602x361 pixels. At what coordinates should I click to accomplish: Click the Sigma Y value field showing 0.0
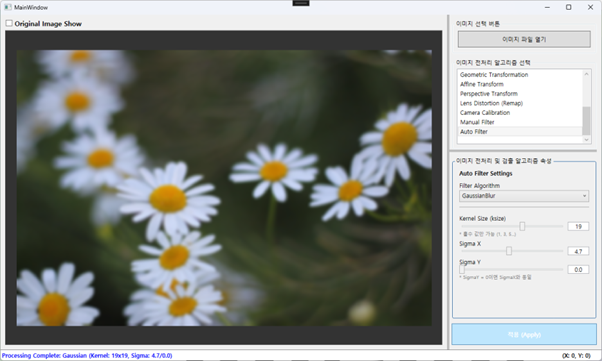(578, 270)
